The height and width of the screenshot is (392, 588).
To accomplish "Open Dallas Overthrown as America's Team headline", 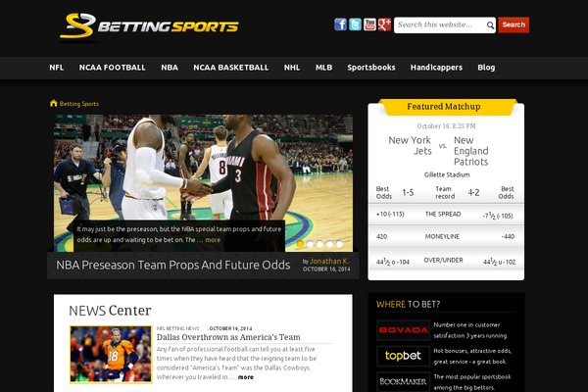I will click(x=228, y=337).
